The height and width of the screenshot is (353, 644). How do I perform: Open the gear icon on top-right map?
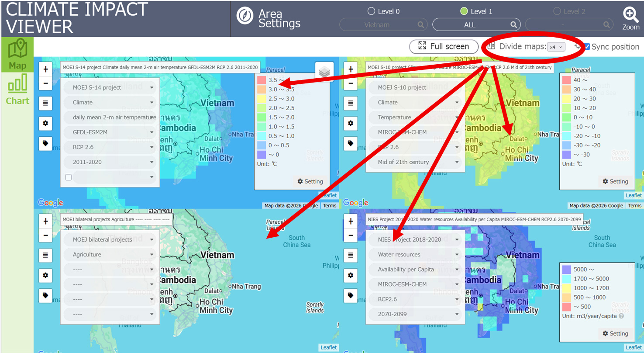(x=351, y=123)
